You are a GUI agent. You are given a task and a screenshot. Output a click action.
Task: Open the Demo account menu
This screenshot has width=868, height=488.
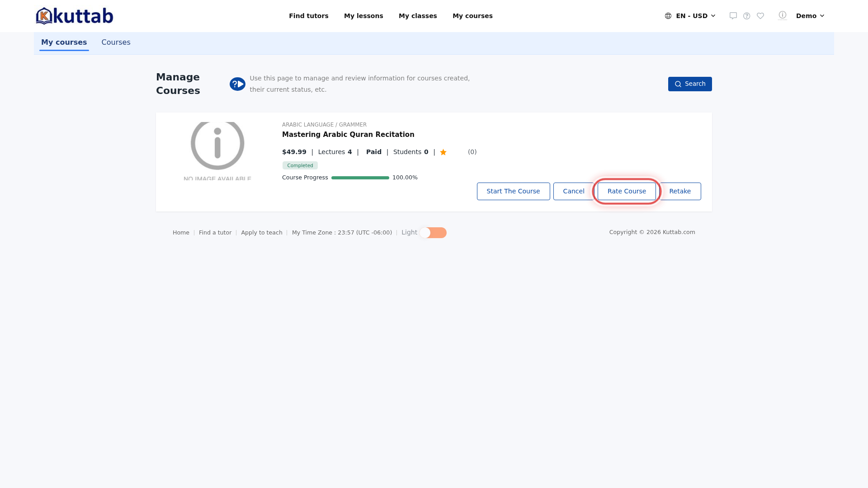click(810, 16)
